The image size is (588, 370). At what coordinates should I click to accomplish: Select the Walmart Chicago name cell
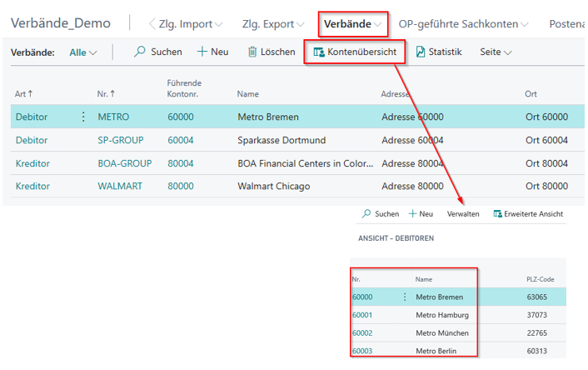click(x=273, y=186)
